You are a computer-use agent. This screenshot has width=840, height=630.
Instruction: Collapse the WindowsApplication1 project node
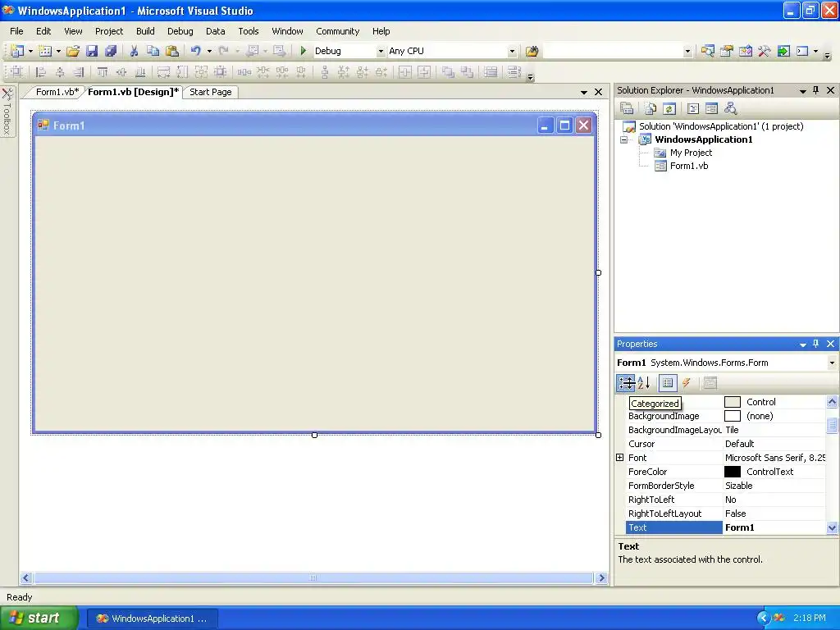(x=623, y=139)
